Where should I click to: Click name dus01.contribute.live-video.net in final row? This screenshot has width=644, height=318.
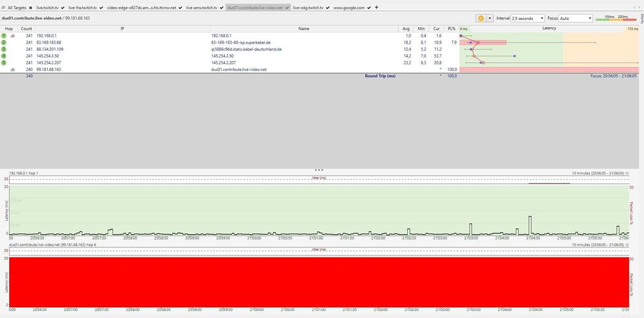click(x=239, y=70)
